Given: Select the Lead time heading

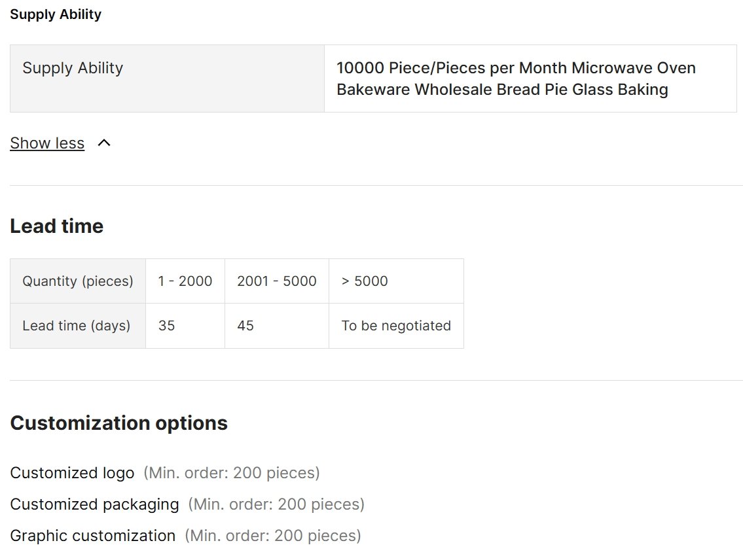Looking at the screenshot, I should 56,226.
